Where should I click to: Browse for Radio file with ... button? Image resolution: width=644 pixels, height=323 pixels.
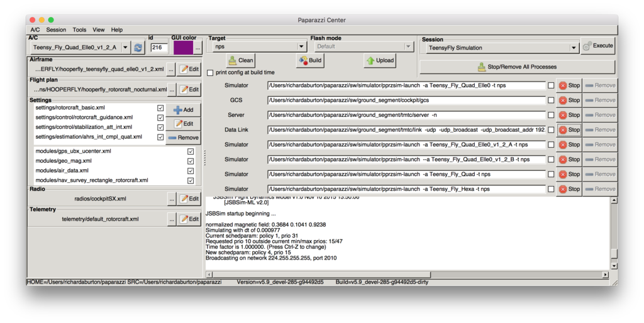171,199
